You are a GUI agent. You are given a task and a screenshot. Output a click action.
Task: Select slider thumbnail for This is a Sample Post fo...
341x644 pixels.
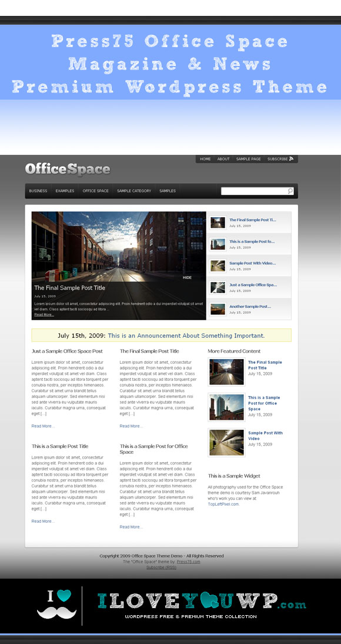(x=218, y=244)
